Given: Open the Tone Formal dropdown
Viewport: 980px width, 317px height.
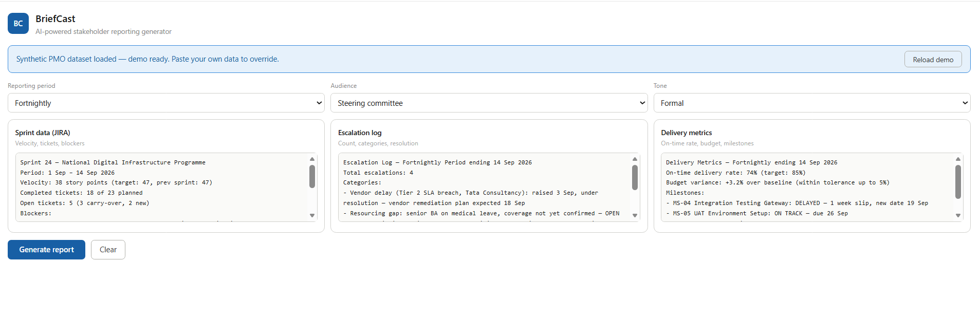Looking at the screenshot, I should click(x=811, y=103).
